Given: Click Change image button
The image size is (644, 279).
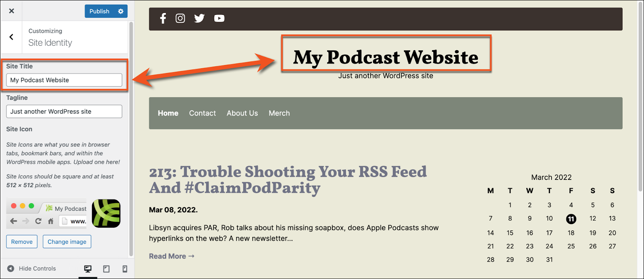Looking at the screenshot, I should click(67, 242).
